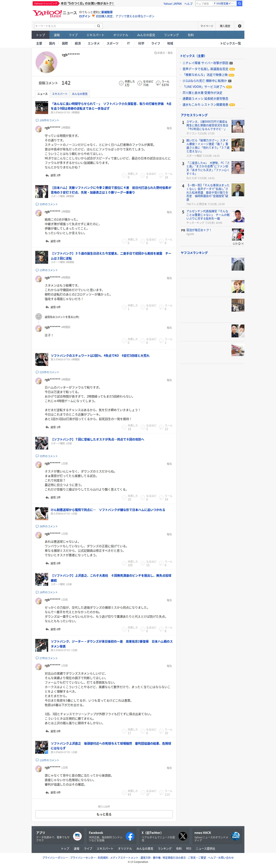
Task: Toggle 共感した on the comment showing 105
Action: tap(130, 563)
